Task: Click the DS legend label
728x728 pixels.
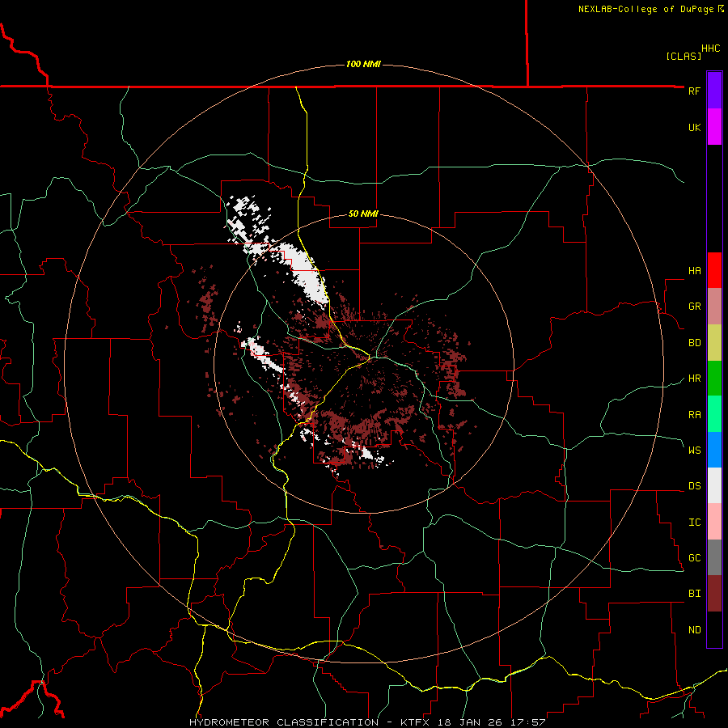Action: [695, 486]
